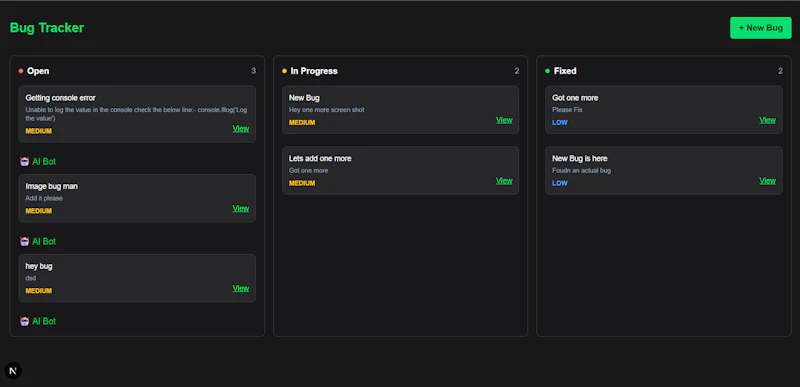Click the Add it please description
The image size is (800, 387).
point(44,198)
